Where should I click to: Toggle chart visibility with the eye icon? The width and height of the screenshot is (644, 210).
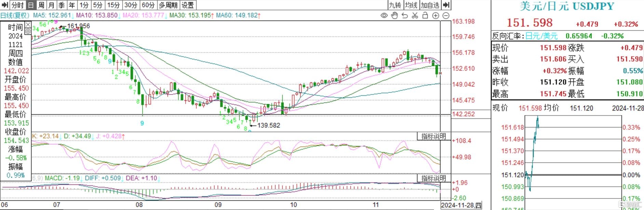coord(384,15)
